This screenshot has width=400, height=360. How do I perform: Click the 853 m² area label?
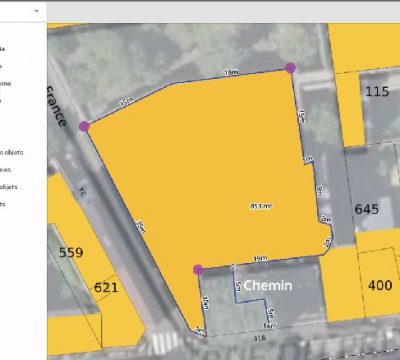pos(261,206)
